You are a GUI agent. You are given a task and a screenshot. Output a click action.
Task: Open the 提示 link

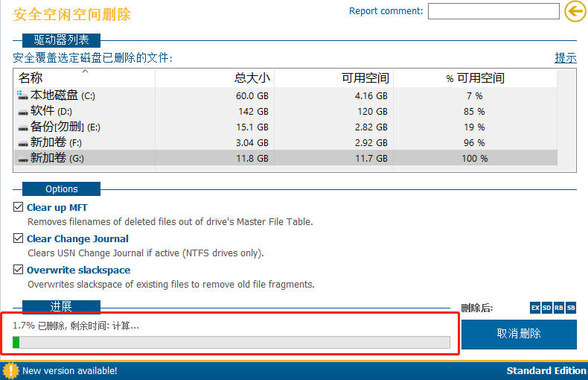pyautogui.click(x=566, y=58)
